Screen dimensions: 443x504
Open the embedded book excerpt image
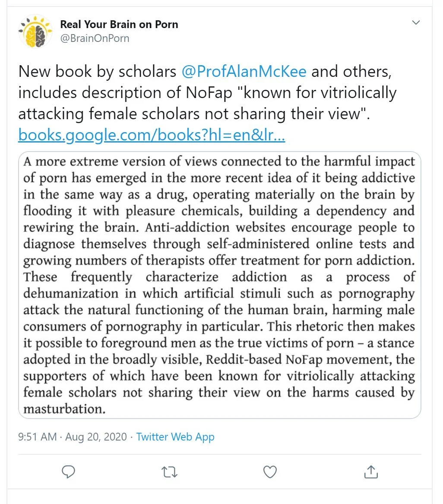[219, 285]
